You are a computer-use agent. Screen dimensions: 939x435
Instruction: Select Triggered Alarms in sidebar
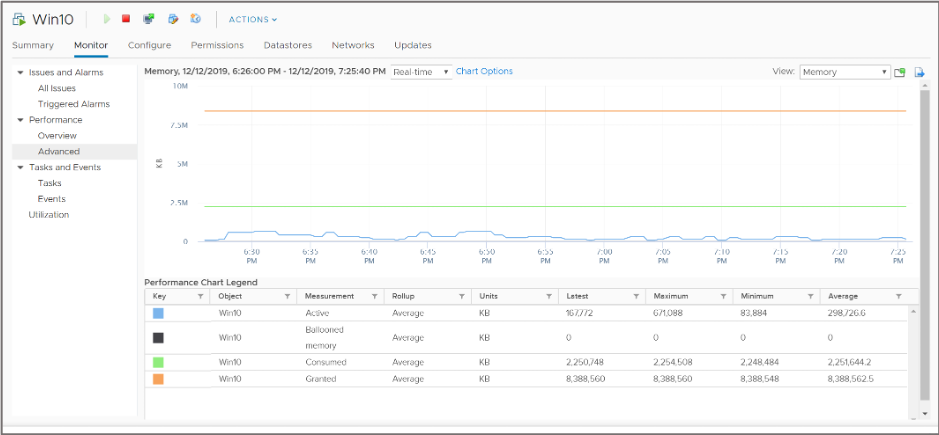pos(74,104)
